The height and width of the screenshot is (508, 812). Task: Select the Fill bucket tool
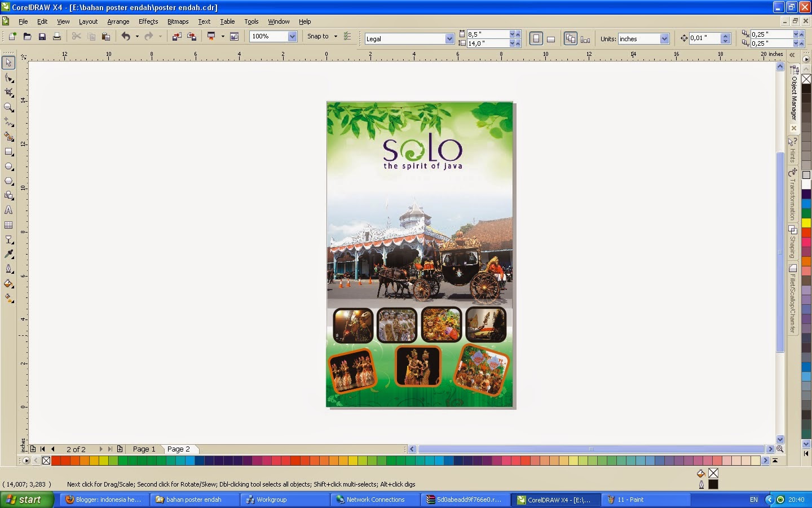(x=8, y=284)
